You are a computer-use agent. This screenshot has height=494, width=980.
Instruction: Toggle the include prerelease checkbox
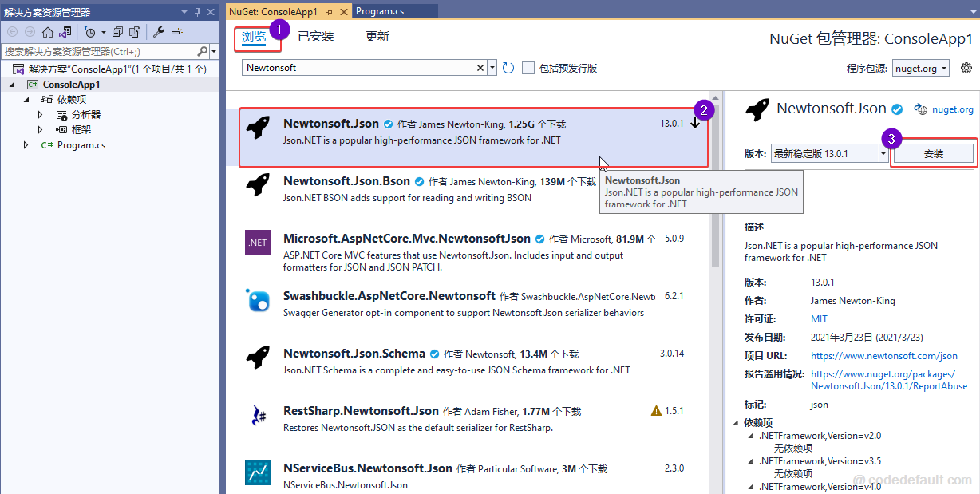(528, 68)
